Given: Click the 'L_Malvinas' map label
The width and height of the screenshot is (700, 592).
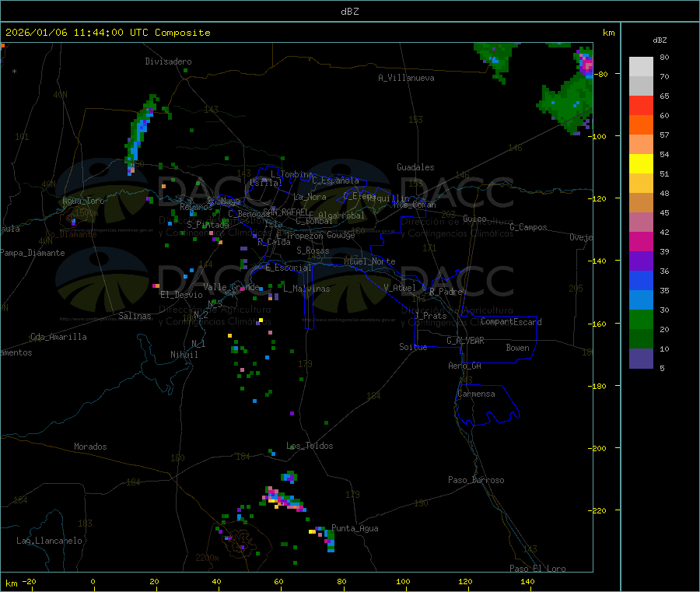Looking at the screenshot, I should click(306, 289).
